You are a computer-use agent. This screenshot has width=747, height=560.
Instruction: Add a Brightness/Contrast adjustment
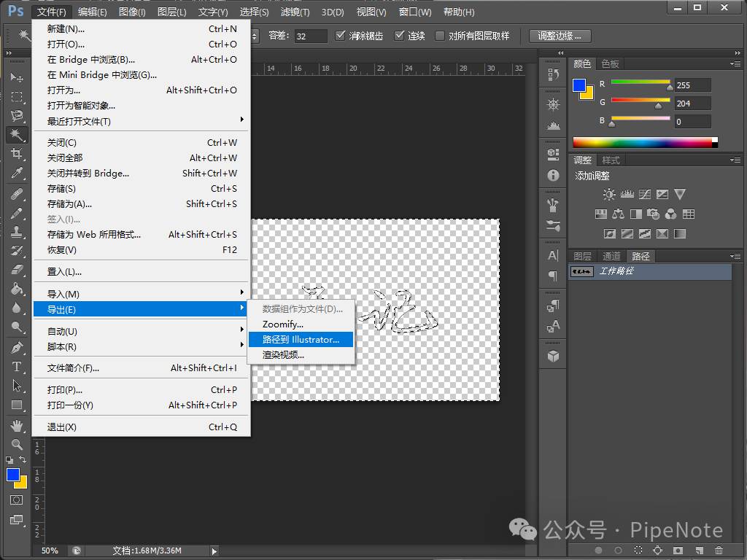tap(609, 194)
